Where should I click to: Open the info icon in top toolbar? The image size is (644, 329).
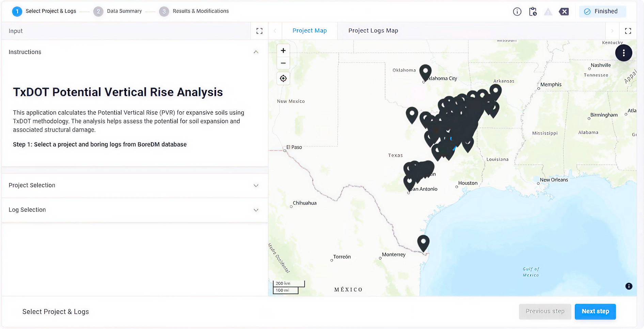[x=517, y=12]
